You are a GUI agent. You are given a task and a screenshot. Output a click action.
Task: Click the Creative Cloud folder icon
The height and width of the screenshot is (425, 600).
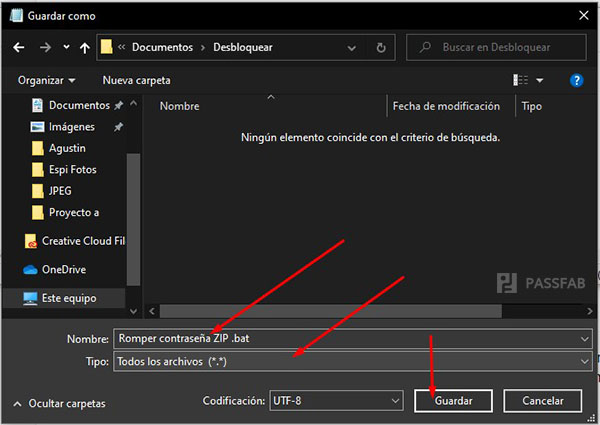(31, 241)
